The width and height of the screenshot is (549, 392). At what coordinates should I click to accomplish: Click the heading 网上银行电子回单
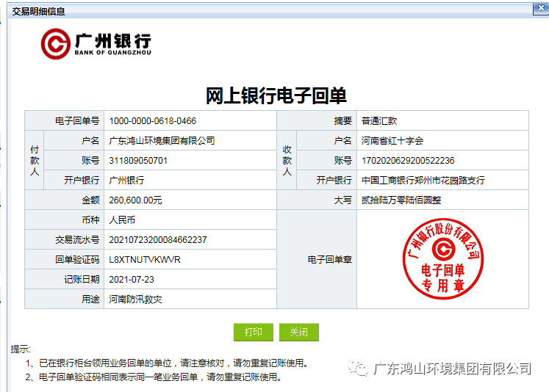click(276, 96)
